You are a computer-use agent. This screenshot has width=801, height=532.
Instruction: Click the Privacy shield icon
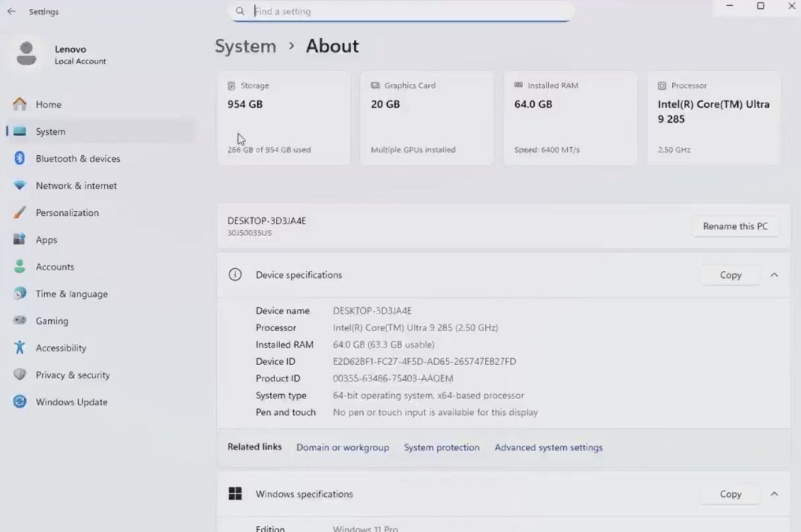[19, 375]
